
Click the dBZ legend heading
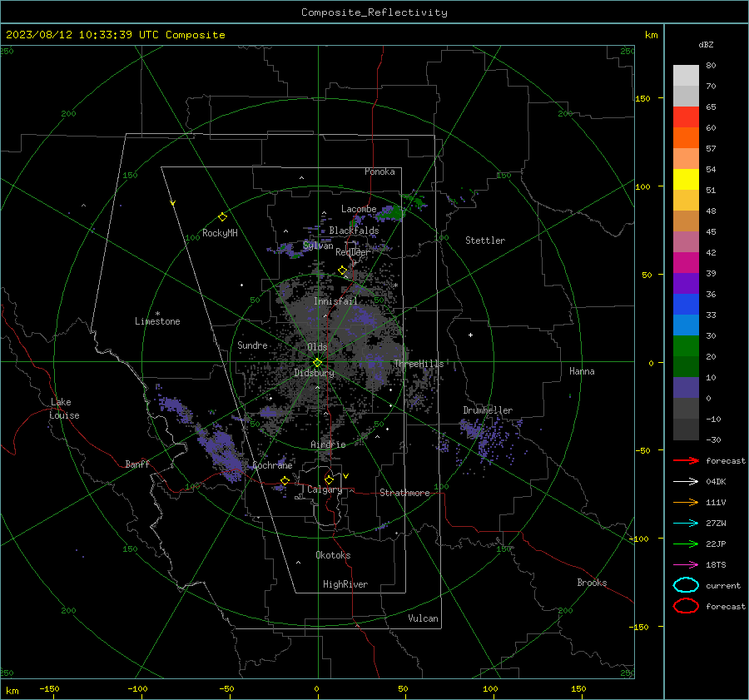[706, 44]
